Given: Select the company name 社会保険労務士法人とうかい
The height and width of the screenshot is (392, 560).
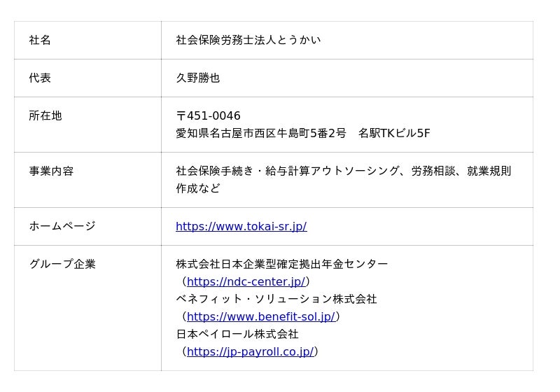Looking at the screenshot, I should pyautogui.click(x=248, y=40).
